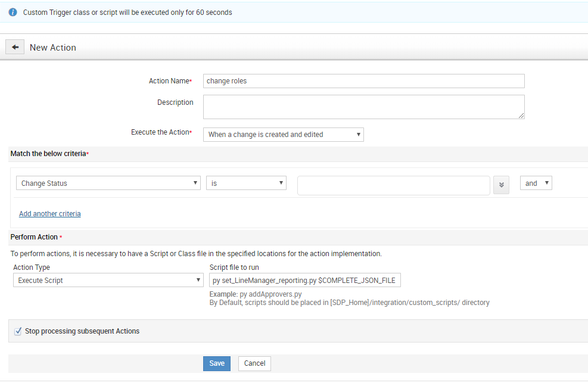Click the New Action page heading
Screen dimensions: 588x389
click(53, 48)
